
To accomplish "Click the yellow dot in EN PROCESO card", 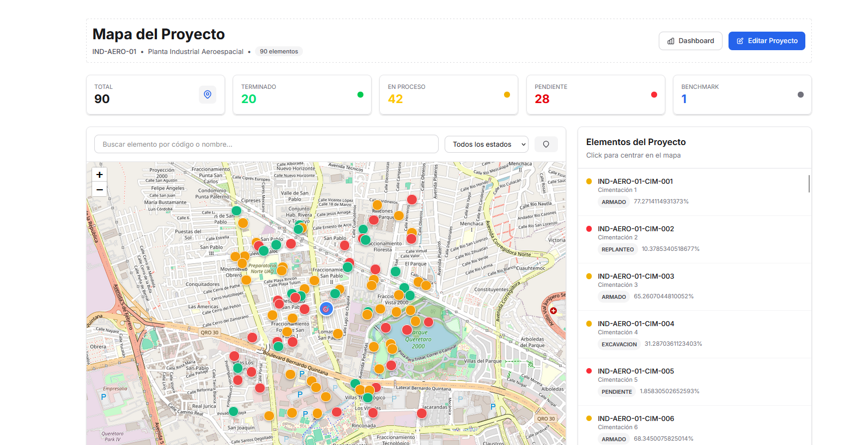I will point(507,95).
